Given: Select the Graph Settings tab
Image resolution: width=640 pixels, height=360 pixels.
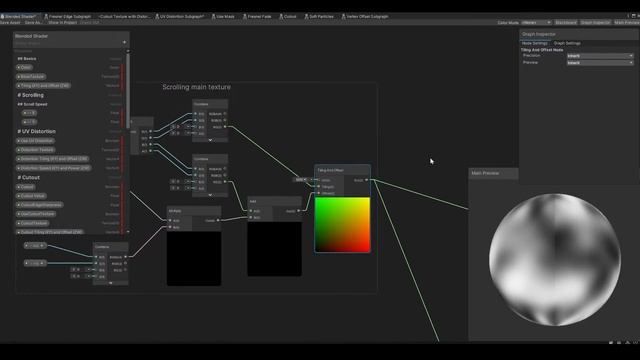Looking at the screenshot, I should pyautogui.click(x=567, y=43).
